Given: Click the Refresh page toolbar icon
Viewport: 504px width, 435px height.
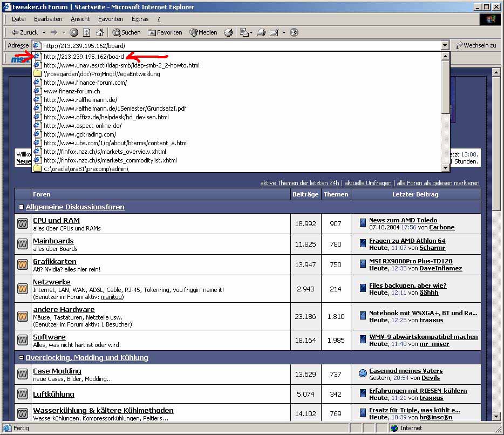Looking at the screenshot, I should pyautogui.click(x=86, y=32).
